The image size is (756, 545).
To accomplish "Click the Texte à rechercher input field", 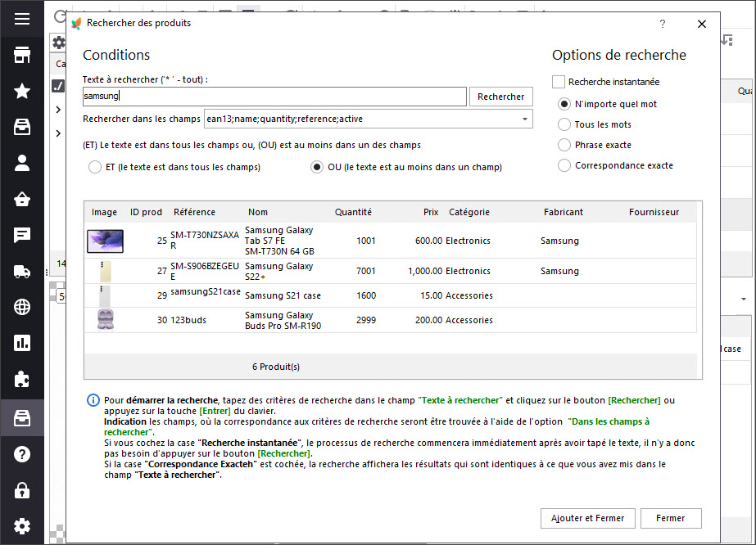I will tap(274, 97).
